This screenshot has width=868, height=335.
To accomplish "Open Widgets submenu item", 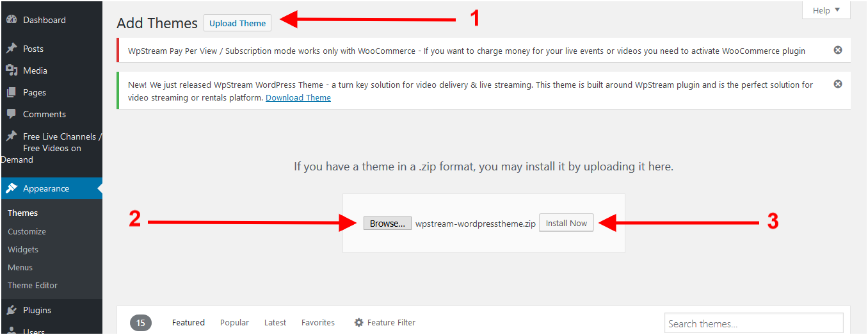I will click(23, 249).
